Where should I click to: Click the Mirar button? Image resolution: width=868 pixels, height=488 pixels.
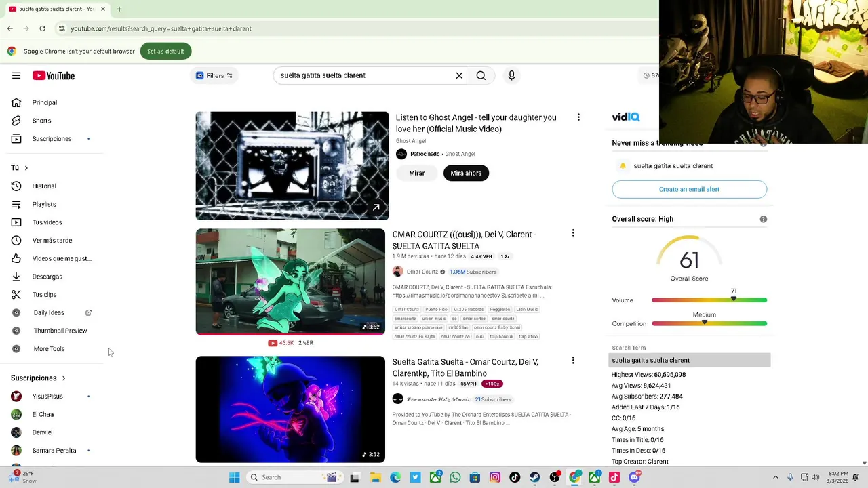click(x=416, y=173)
